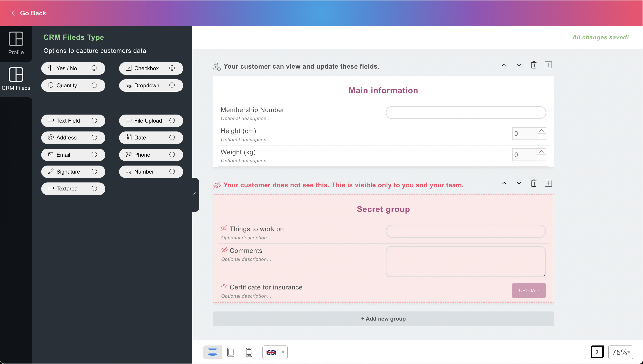
Task: Click the Membership Number input field
Action: coord(466,112)
